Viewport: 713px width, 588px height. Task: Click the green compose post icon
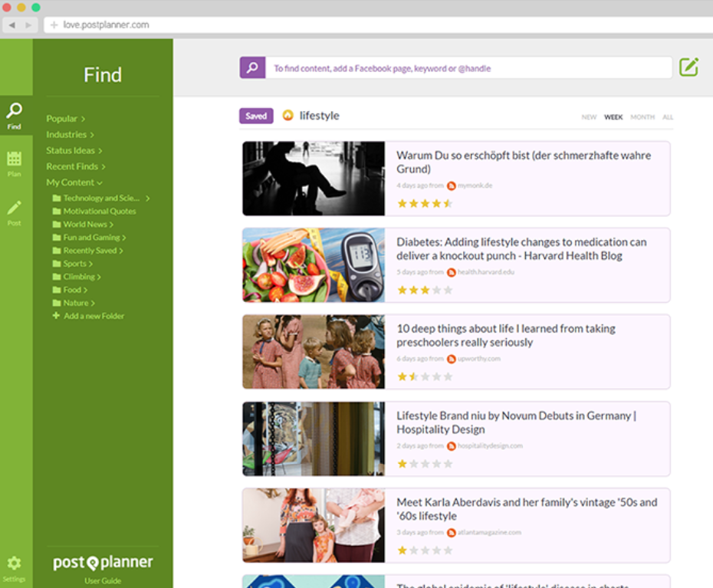(x=688, y=67)
